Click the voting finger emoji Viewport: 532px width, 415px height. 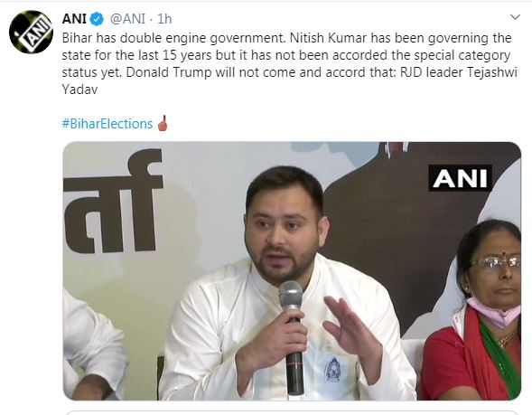(163, 123)
